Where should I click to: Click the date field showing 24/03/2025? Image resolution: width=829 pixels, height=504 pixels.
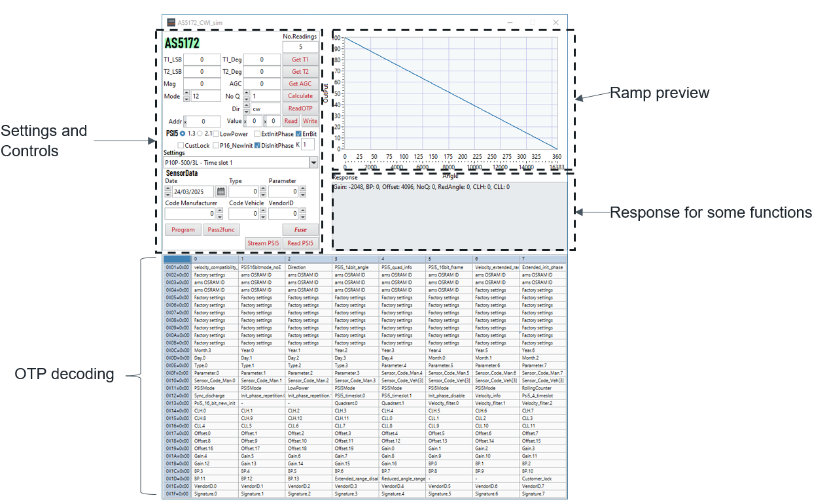click(x=193, y=192)
